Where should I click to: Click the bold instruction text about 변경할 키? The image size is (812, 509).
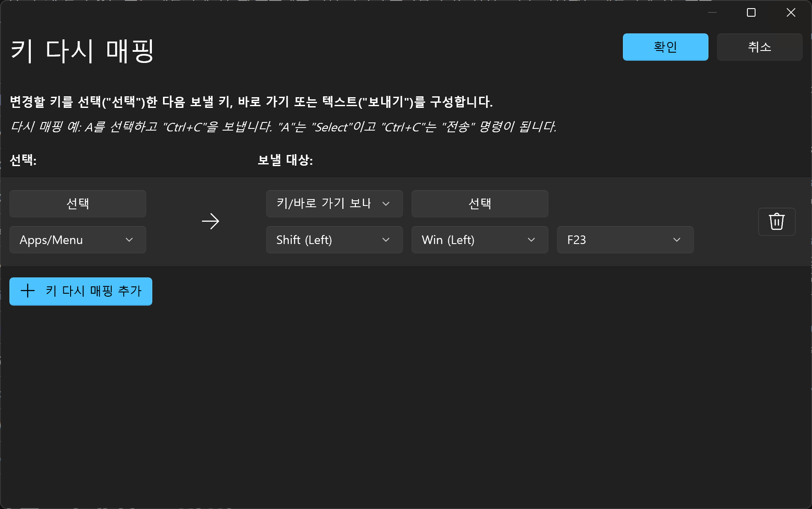(x=251, y=101)
